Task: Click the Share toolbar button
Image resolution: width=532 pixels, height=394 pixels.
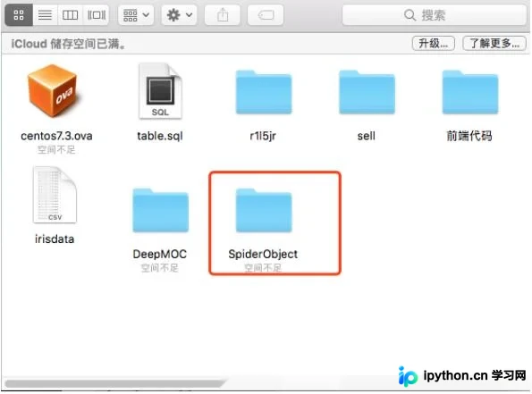Action: [223, 15]
